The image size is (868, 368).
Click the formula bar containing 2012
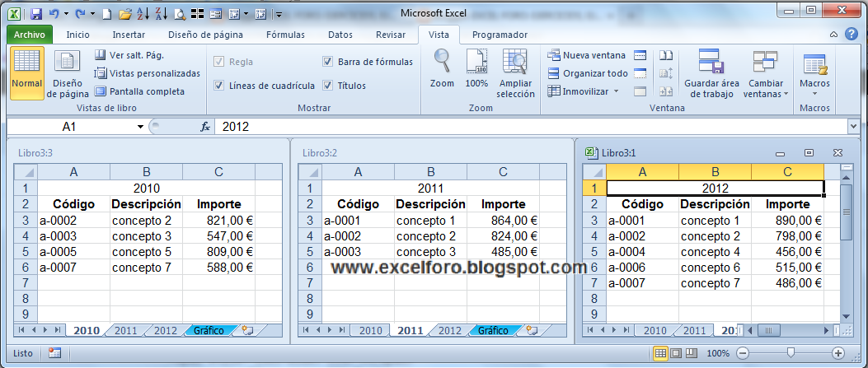tap(532, 127)
